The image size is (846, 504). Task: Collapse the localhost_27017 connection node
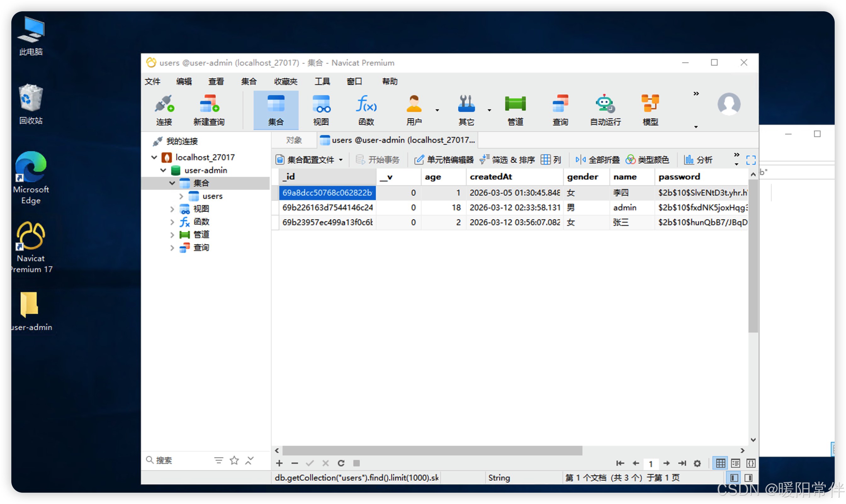154,157
